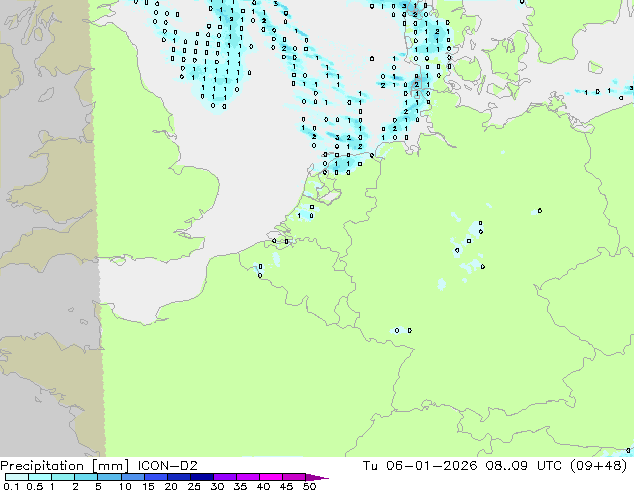Screen dimensions: 634x490
Task: Click the 35–40 mm legend color swatch
Action: point(248,477)
